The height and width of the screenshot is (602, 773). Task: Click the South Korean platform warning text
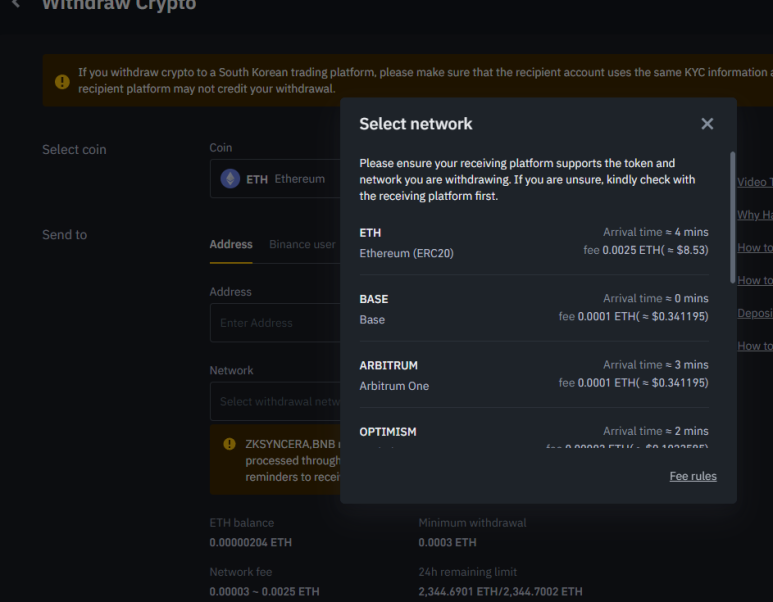425,80
